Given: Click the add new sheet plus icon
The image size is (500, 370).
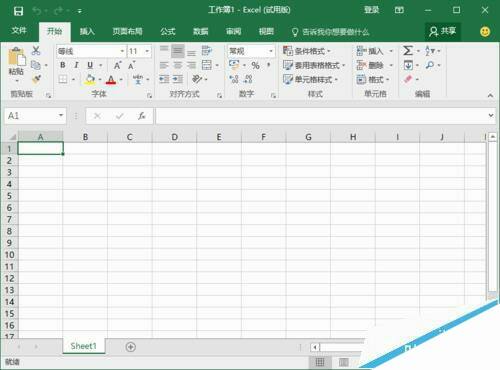Looking at the screenshot, I should 131,347.
